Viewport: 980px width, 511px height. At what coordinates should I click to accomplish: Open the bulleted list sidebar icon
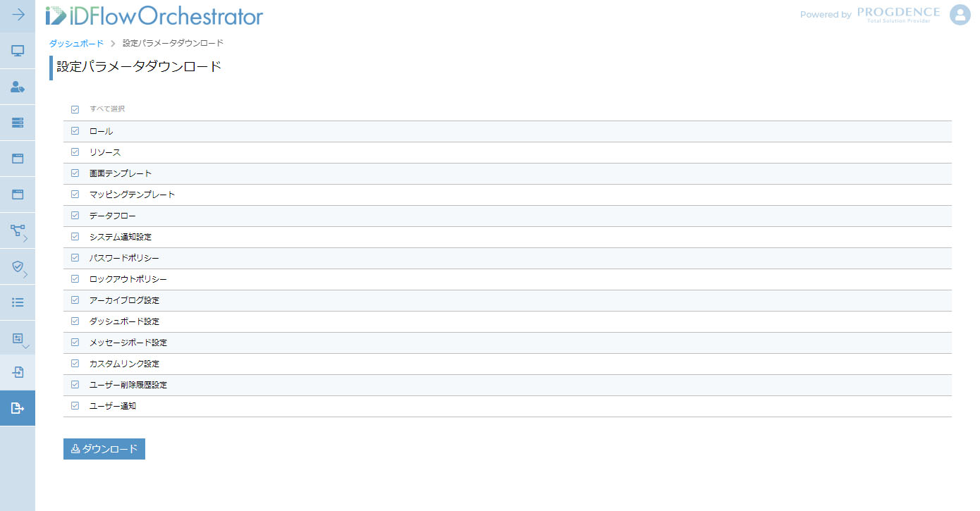pyautogui.click(x=18, y=302)
